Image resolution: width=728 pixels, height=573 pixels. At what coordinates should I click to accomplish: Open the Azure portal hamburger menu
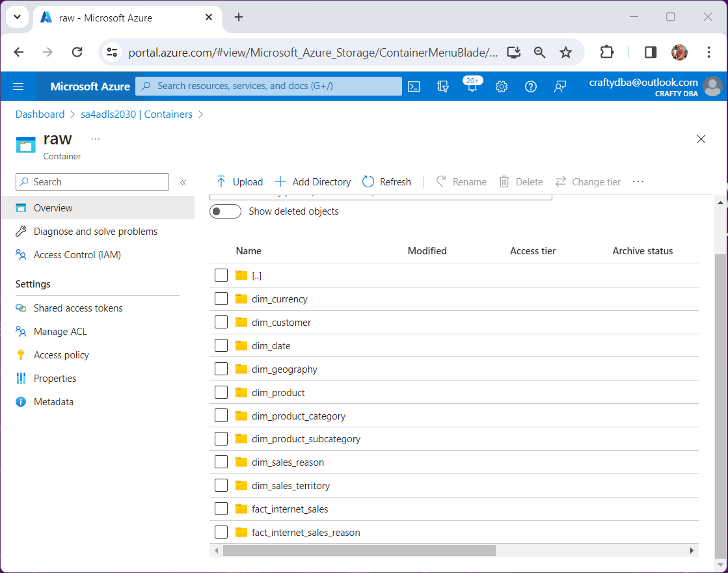click(18, 87)
